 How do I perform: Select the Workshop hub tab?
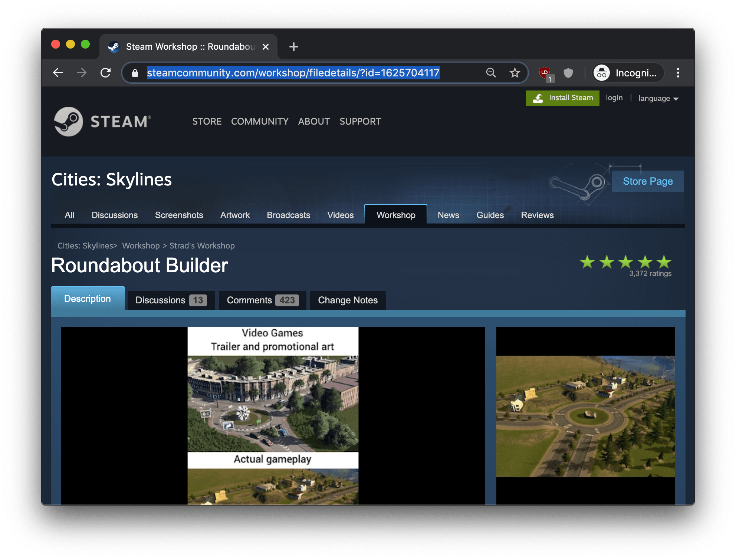pos(396,215)
